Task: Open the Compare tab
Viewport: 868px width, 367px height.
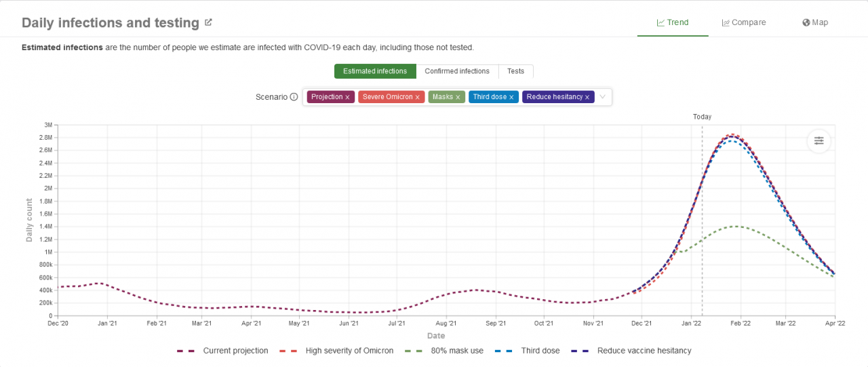Action: [x=744, y=22]
